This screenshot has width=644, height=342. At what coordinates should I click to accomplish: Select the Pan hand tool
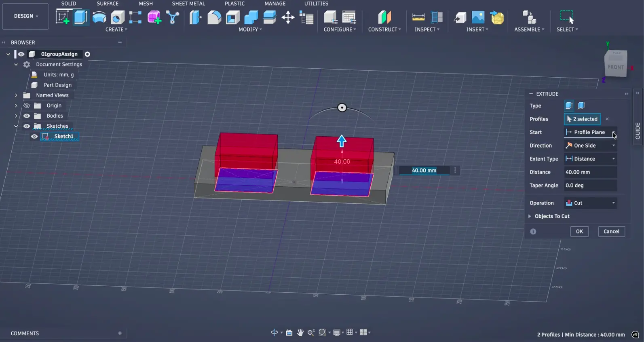click(x=300, y=332)
